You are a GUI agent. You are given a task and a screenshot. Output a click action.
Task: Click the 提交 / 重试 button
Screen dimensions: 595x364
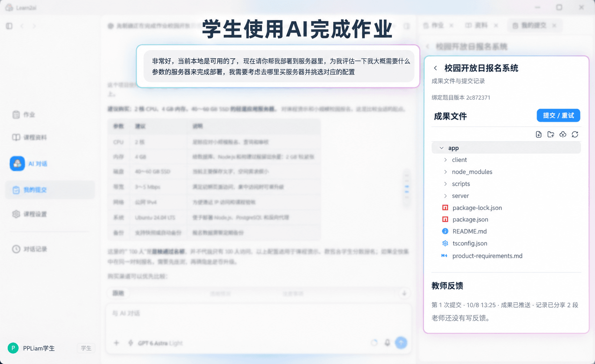[x=558, y=115]
